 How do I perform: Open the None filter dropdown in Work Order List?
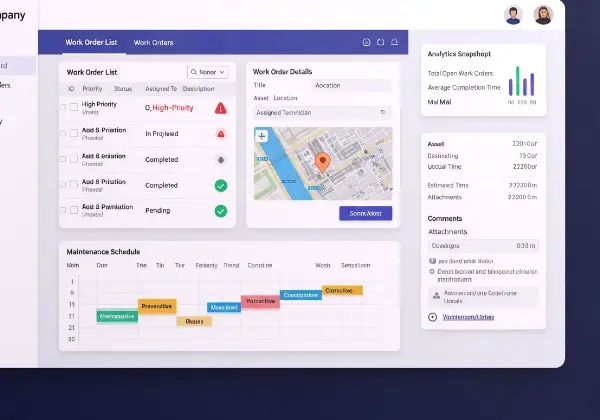(208, 72)
